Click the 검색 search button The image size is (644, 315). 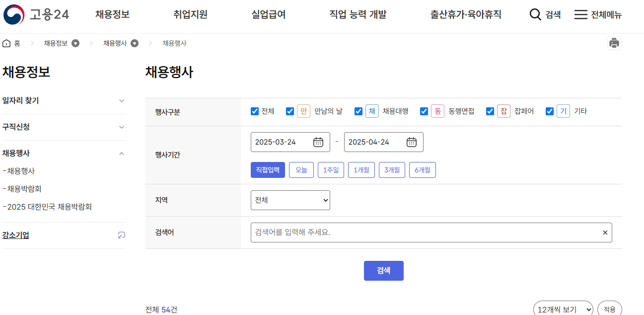[383, 270]
